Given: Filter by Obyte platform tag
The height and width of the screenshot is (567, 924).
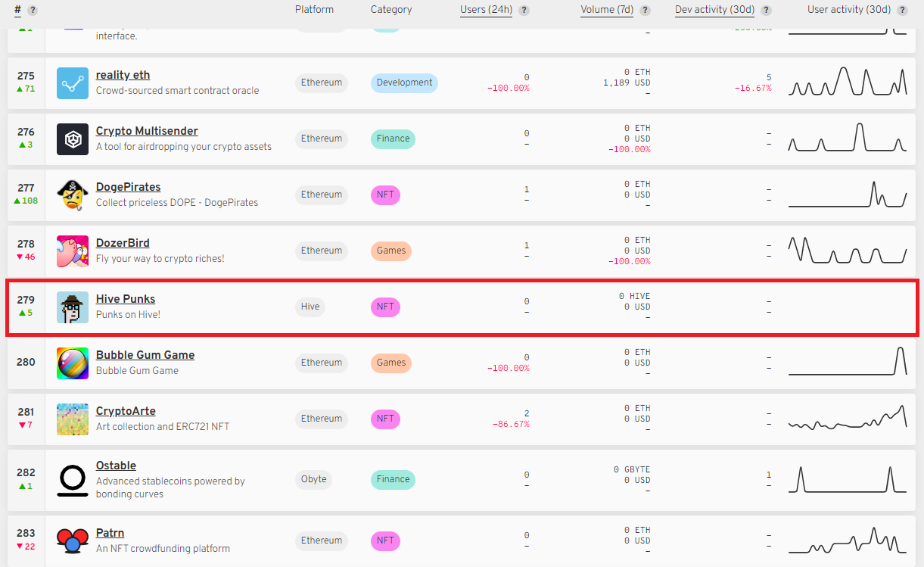Looking at the screenshot, I should point(314,479).
